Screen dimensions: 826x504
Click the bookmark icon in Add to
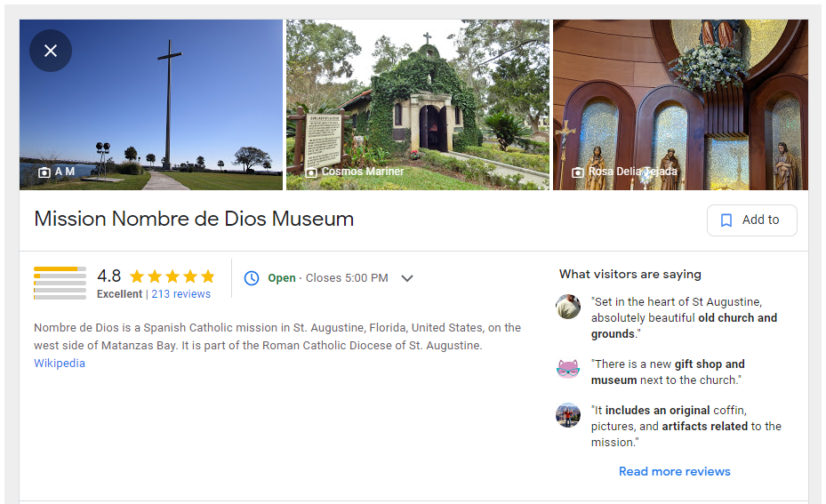[x=726, y=220]
